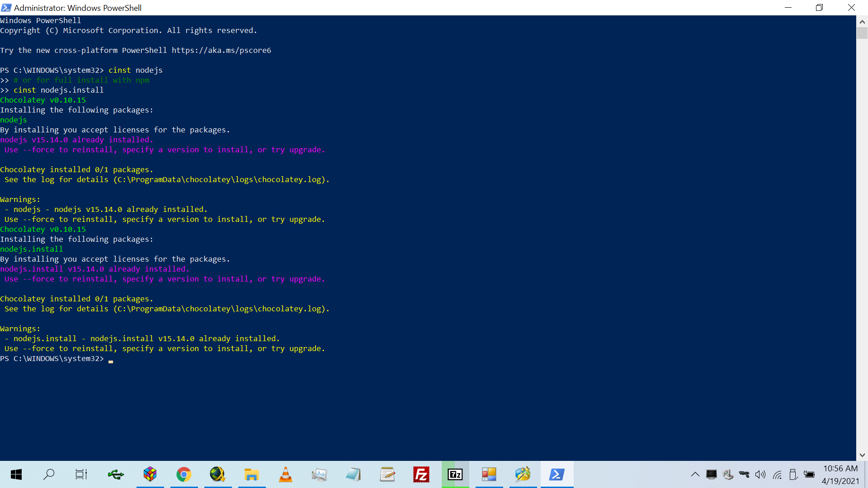Open the clock and date flyout
This screenshot has height=488, width=868.
point(840,474)
